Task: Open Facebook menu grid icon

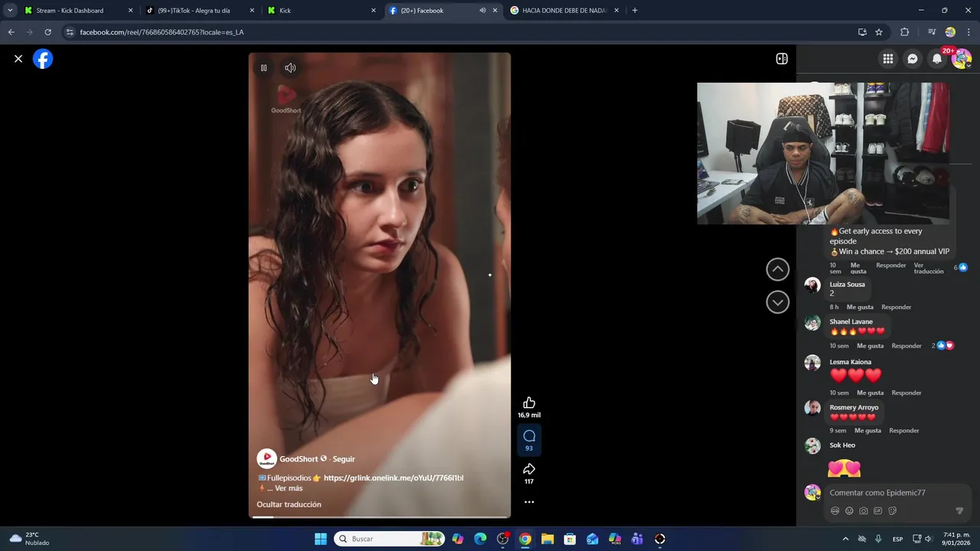Action: (888, 59)
